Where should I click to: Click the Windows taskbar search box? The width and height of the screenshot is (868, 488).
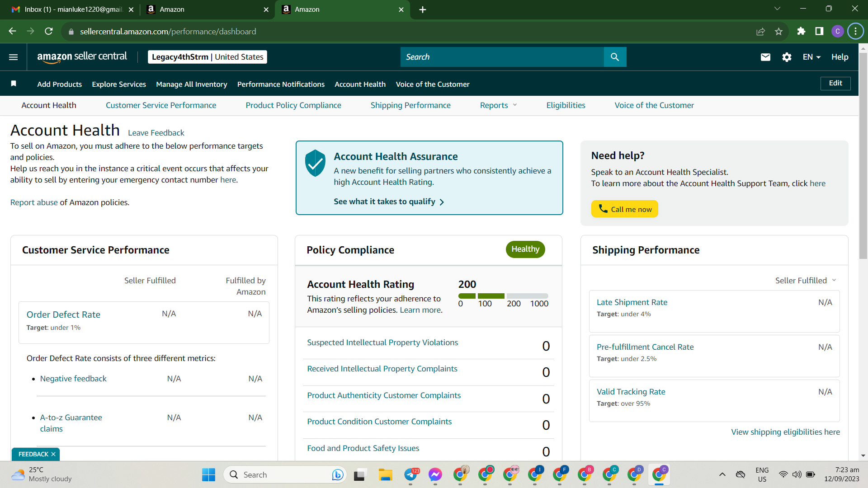point(285,474)
